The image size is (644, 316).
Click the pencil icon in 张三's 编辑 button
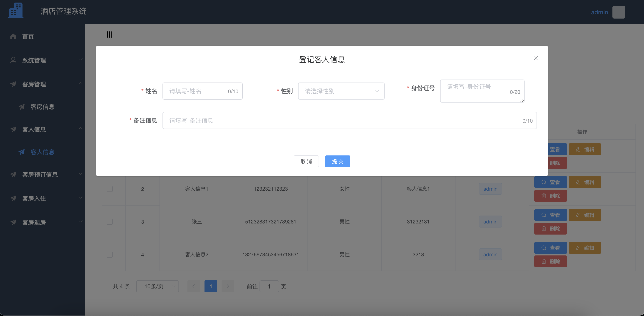578,215
